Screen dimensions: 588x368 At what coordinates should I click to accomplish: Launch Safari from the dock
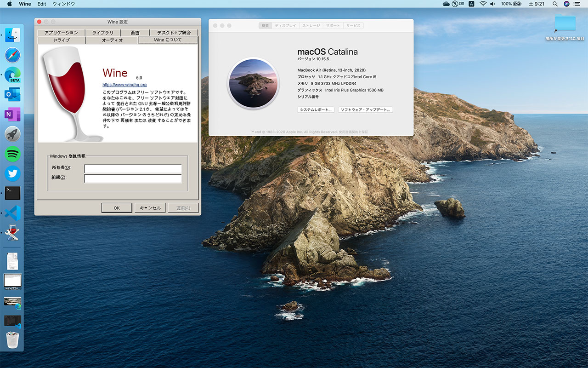click(12, 55)
